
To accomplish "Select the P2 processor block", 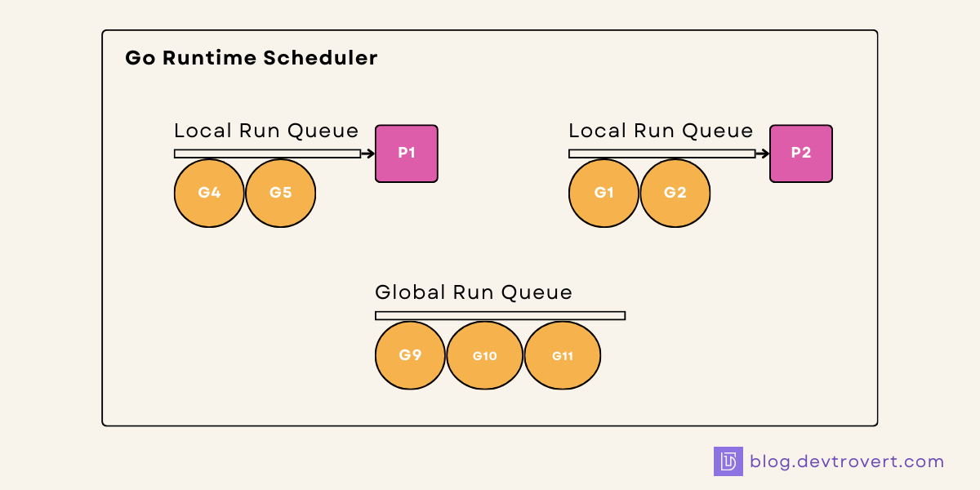I will point(801,153).
